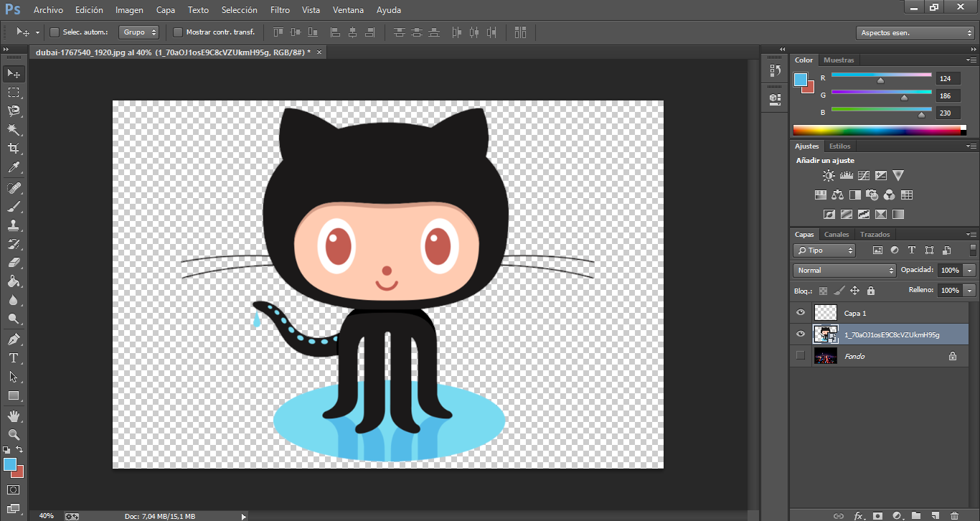Image resolution: width=980 pixels, height=521 pixels.
Task: Switch to the Muestras tab
Action: tap(839, 60)
